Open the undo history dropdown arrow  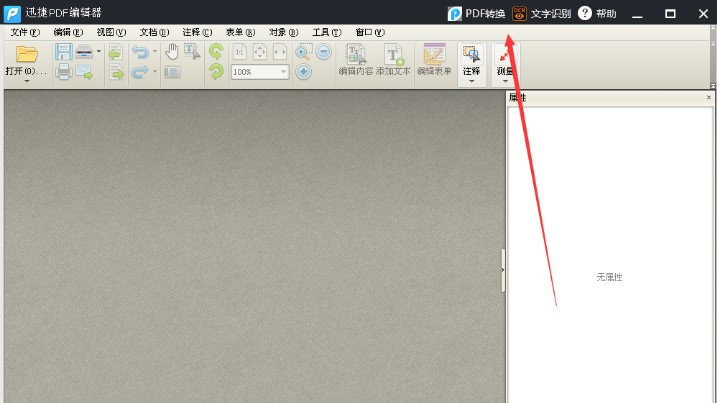click(155, 51)
